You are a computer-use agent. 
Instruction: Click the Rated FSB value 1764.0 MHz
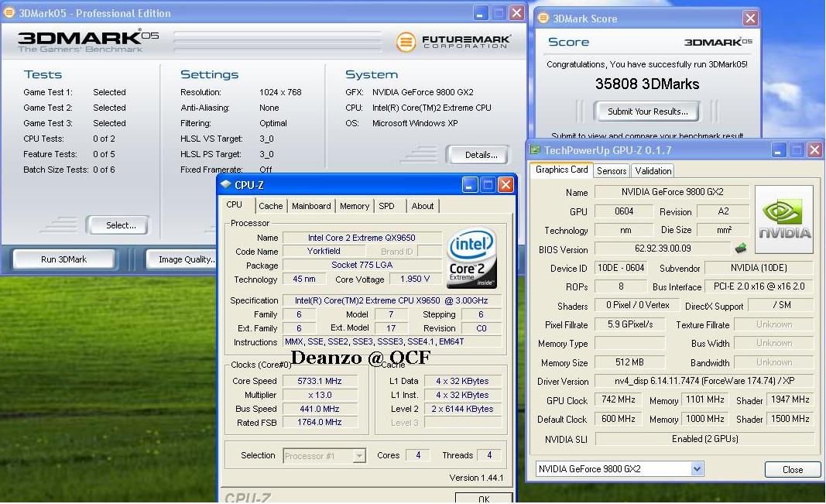320,422
